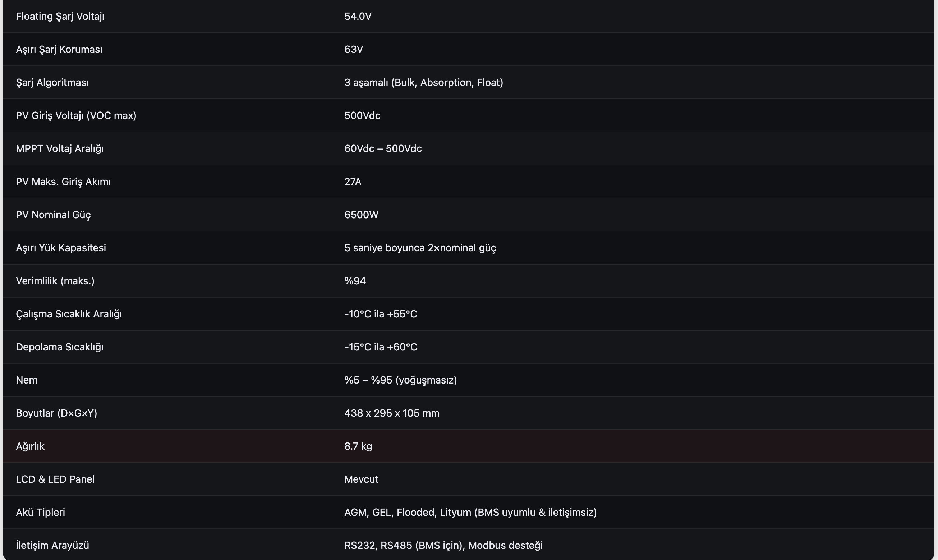Click the -15°C ila +60°C storage value
This screenshot has width=938, height=560.
pos(380,347)
